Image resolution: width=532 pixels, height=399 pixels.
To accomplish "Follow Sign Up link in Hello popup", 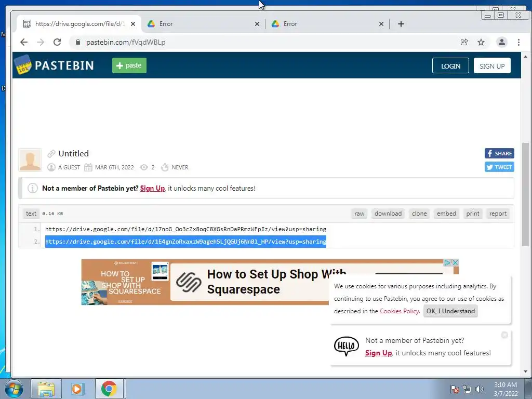I will coord(378,353).
